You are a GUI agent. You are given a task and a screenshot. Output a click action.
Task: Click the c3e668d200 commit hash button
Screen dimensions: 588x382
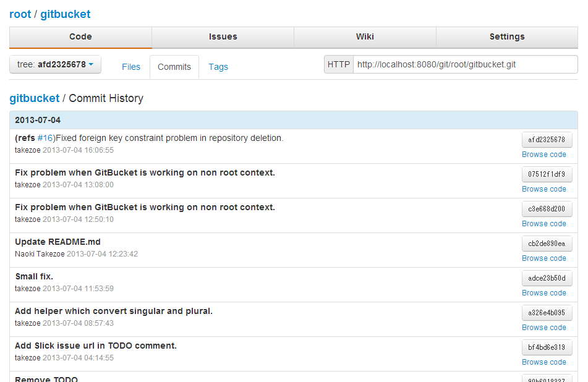[x=546, y=209]
